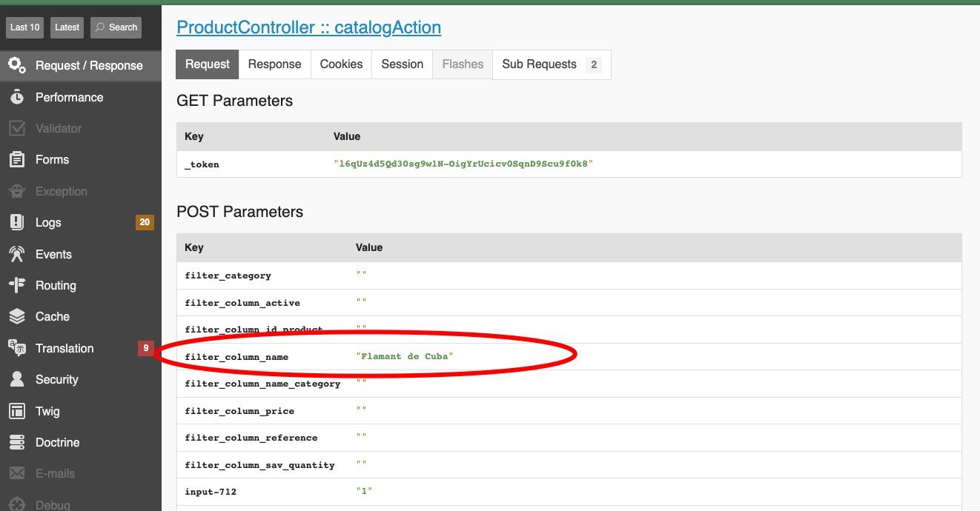Click the filter_column_active key
This screenshot has height=511, width=980.
[x=244, y=303]
